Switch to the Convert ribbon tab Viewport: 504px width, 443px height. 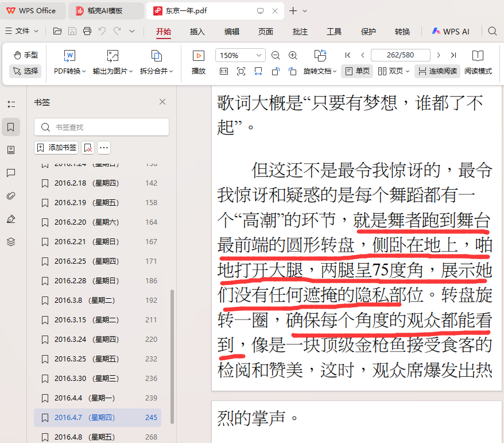click(x=402, y=32)
